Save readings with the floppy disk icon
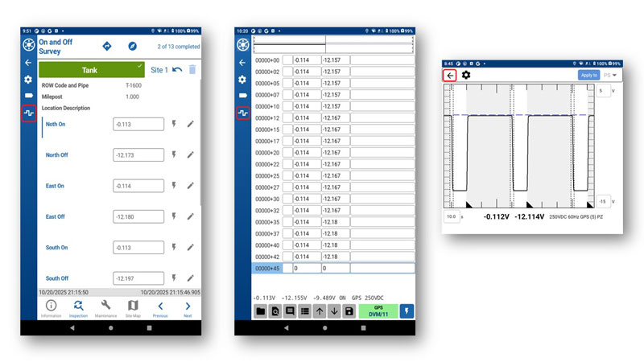The image size is (644, 362). coord(349,311)
